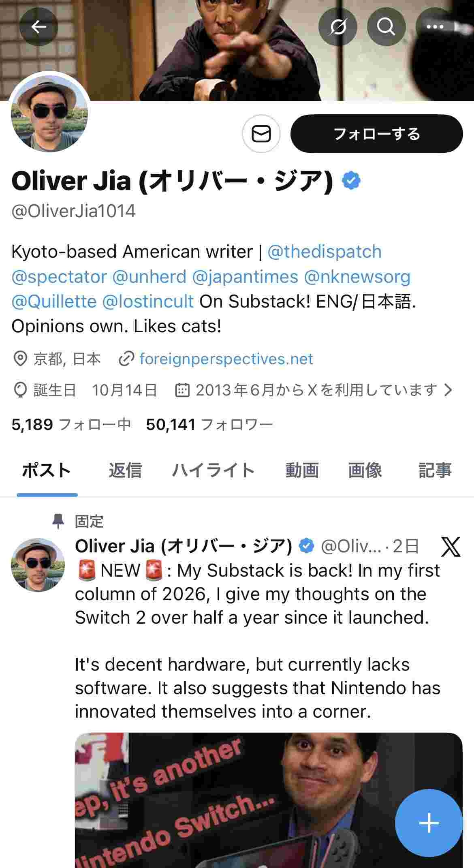
Task: Tap the envelope message icon
Action: click(x=261, y=134)
